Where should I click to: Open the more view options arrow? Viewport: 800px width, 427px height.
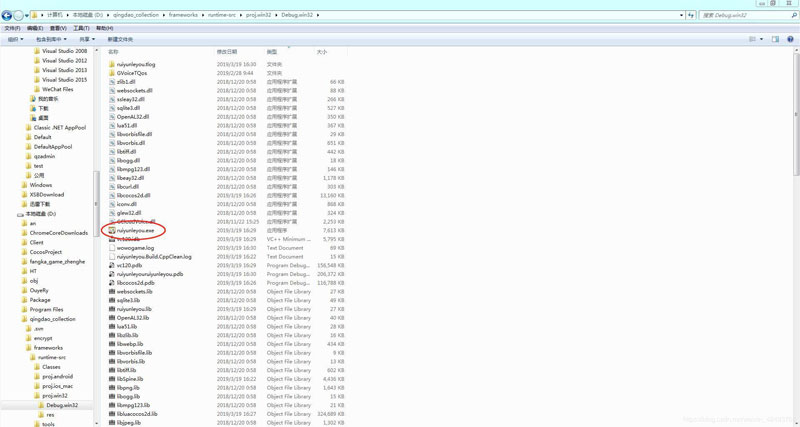tap(762, 39)
